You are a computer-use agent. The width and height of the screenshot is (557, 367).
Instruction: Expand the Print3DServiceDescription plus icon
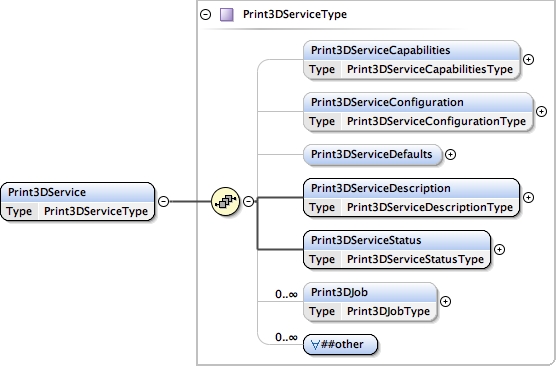point(529,198)
